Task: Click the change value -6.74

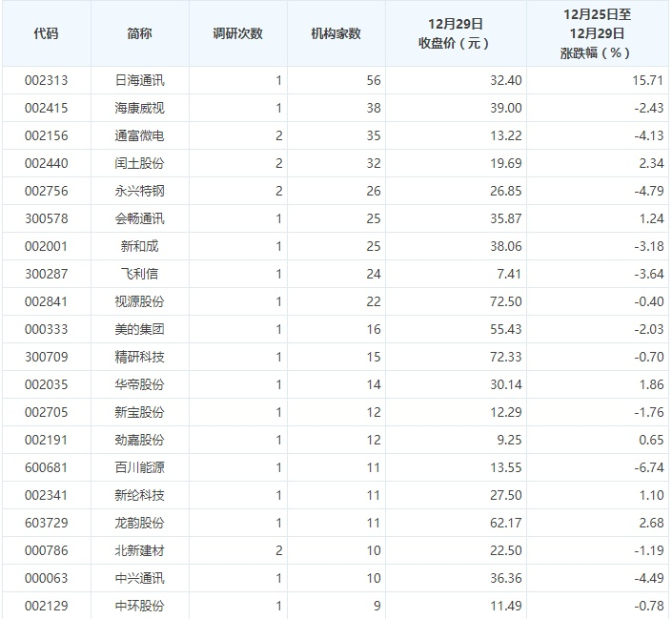Action: [x=649, y=467]
